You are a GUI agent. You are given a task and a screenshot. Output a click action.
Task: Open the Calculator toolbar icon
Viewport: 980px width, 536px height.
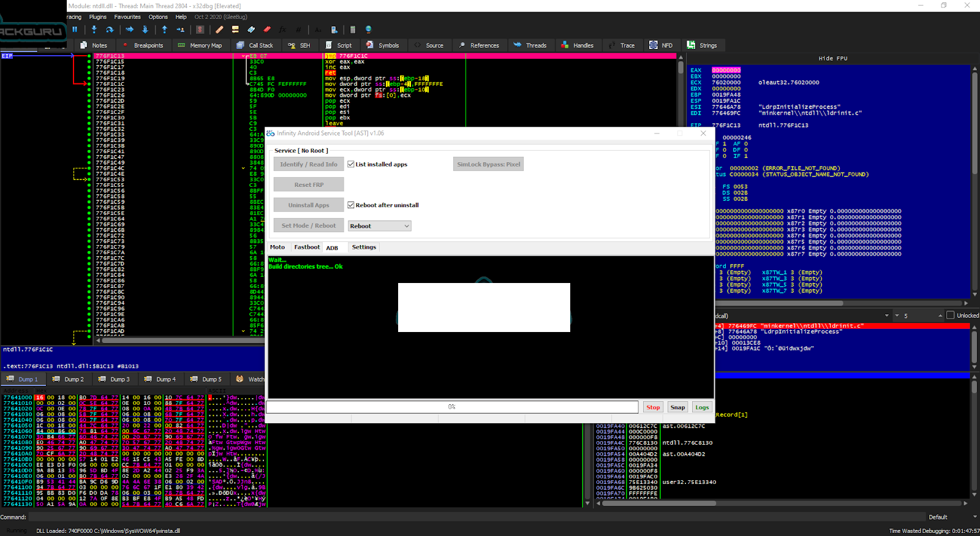click(353, 29)
